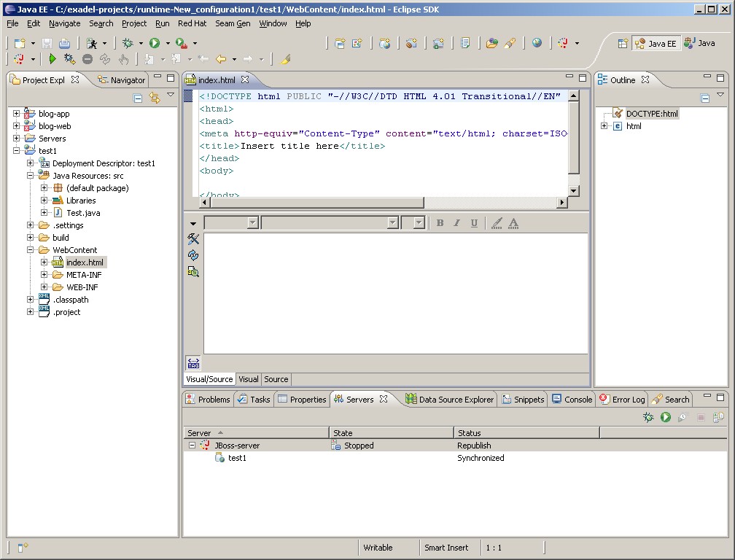Open the visual editor preferences icon
Image resolution: width=735 pixels, height=560 pixels.
point(193,239)
